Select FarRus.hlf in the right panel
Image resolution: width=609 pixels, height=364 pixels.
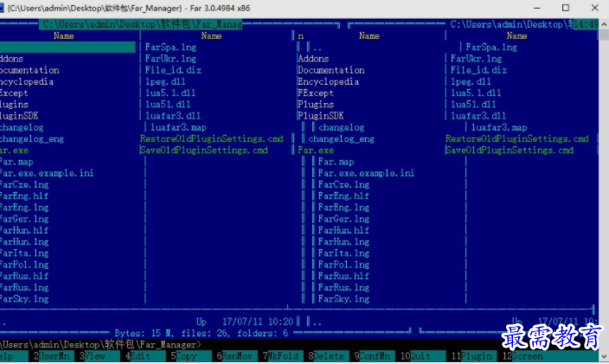click(x=343, y=277)
